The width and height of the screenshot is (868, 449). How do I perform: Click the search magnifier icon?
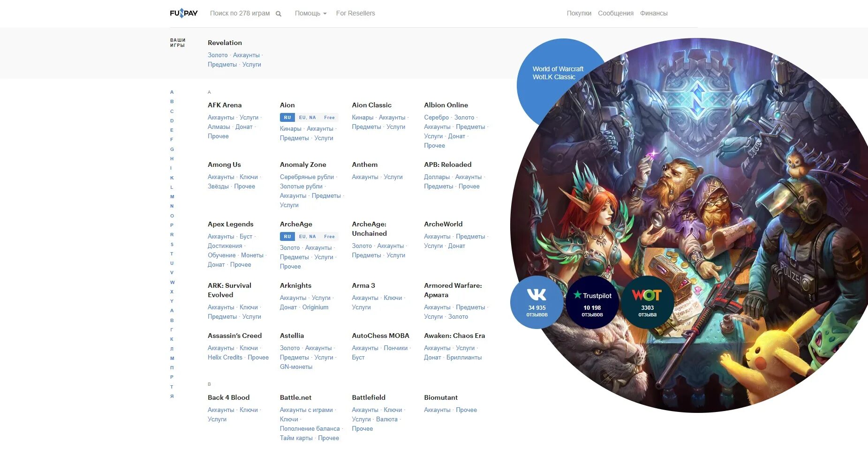[279, 14]
